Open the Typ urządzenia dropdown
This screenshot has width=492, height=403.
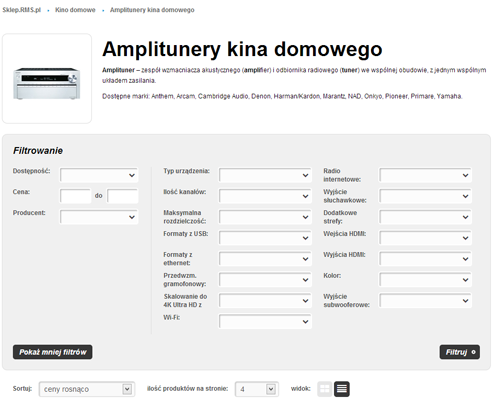265,175
